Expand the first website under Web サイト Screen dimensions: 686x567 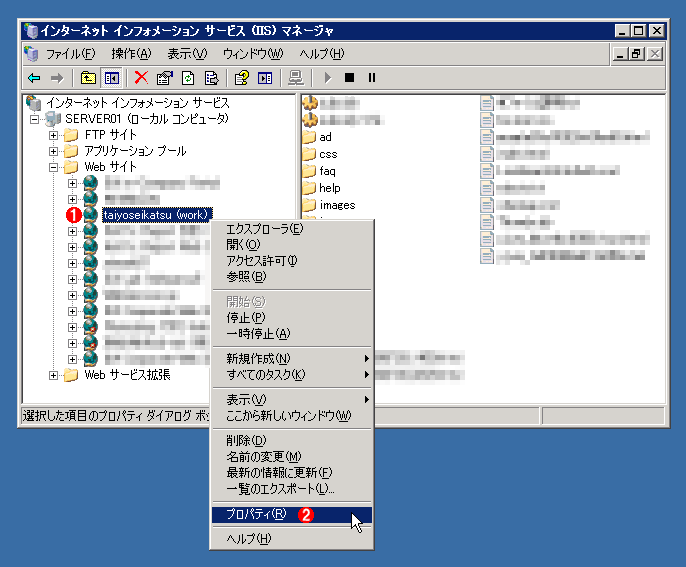(73, 183)
